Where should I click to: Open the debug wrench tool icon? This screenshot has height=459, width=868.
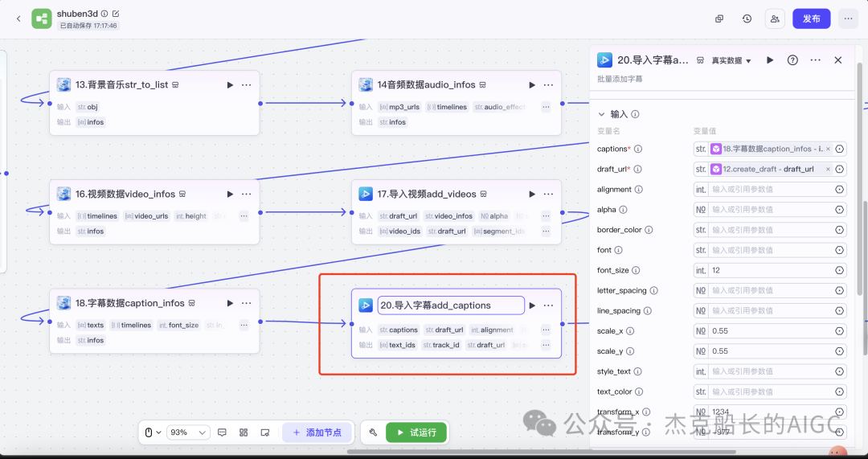(x=373, y=432)
